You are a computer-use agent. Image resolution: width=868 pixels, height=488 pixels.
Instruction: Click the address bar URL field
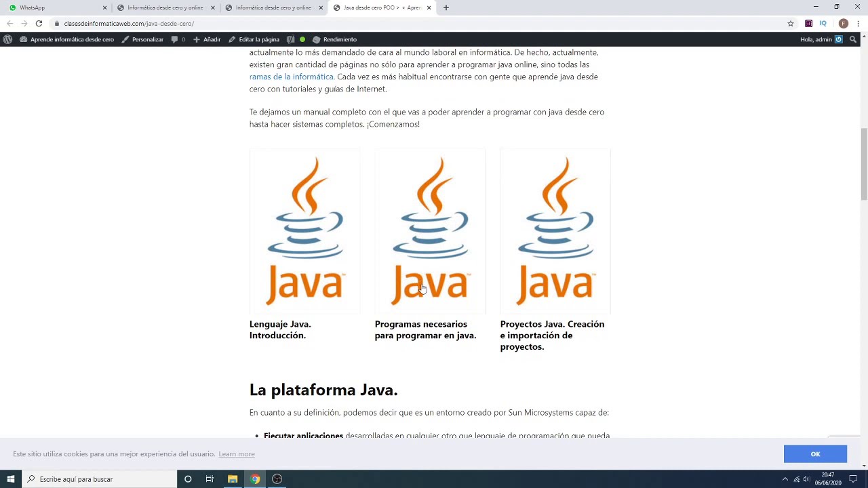(x=420, y=23)
